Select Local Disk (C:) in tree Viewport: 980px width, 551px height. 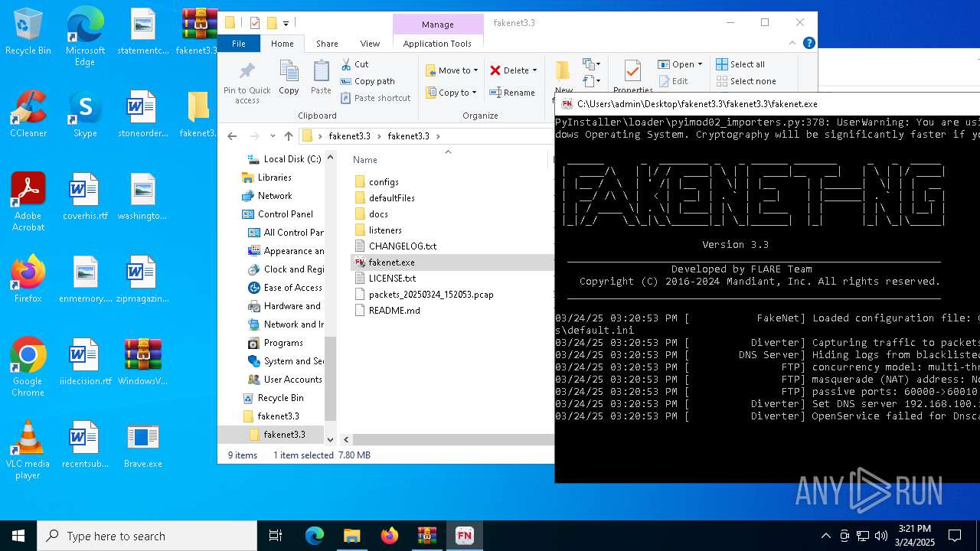[283, 159]
